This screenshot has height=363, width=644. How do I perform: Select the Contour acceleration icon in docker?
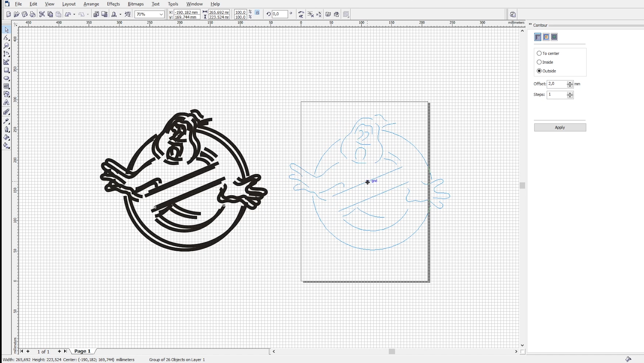(x=555, y=37)
